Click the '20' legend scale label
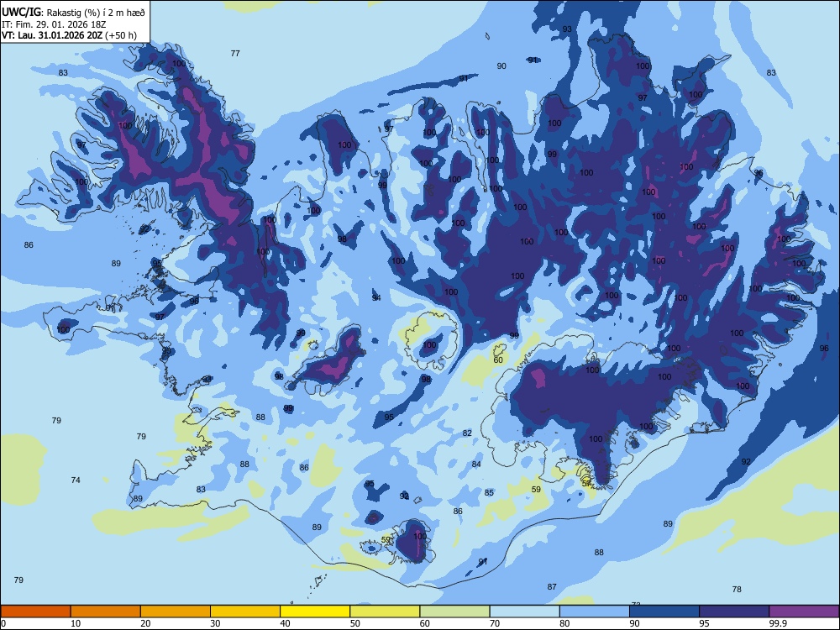 click(145, 623)
